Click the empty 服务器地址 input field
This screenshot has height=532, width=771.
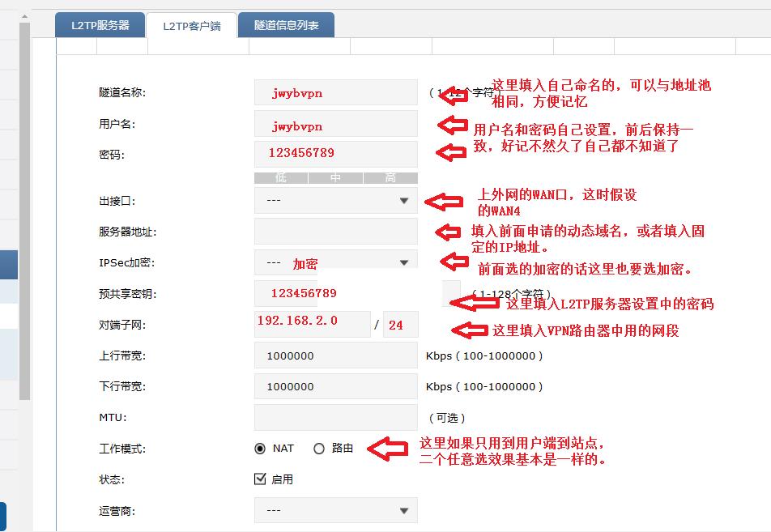(x=335, y=232)
